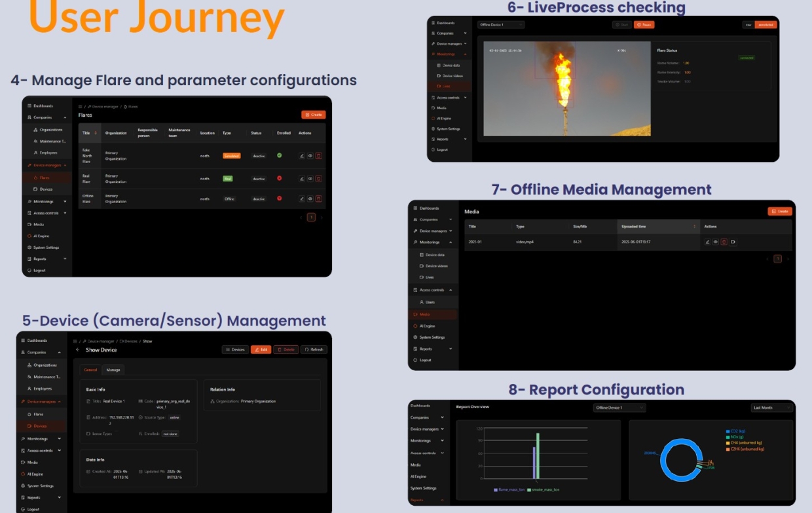The image size is (812, 513).
Task: Open Offline Device 1 dropdown in live view
Action: click(501, 25)
